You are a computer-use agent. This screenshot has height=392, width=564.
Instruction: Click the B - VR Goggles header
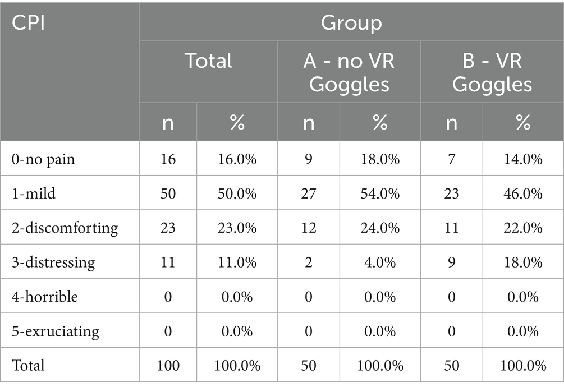pyautogui.click(x=492, y=72)
